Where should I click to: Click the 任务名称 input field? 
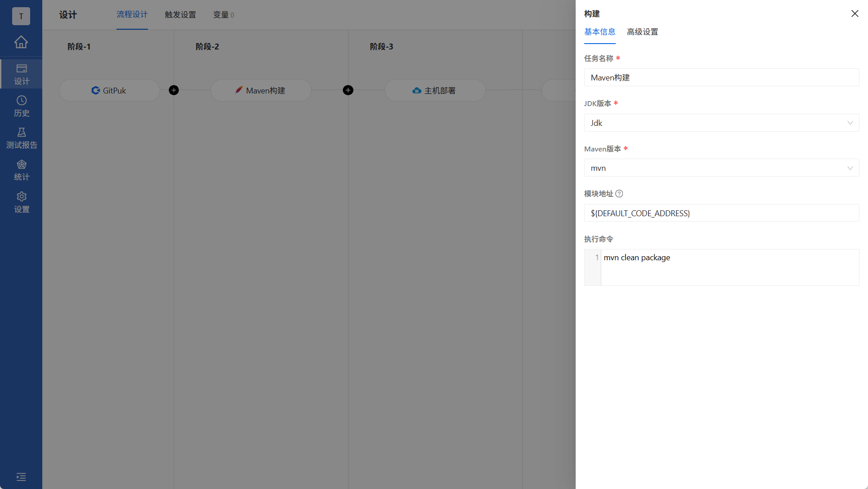tap(721, 78)
